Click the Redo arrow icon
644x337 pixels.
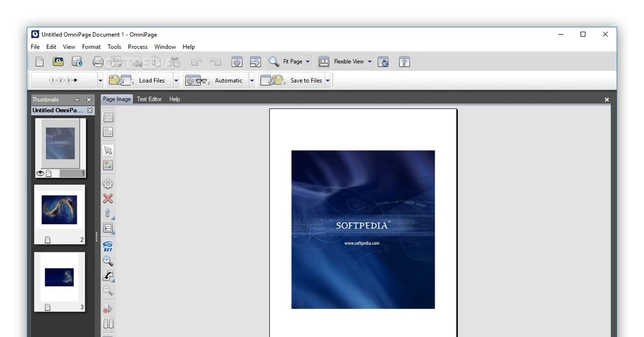pyautogui.click(x=215, y=62)
